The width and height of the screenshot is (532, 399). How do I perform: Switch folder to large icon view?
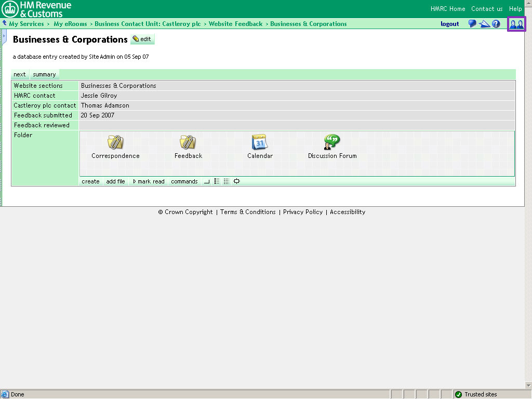tap(207, 181)
